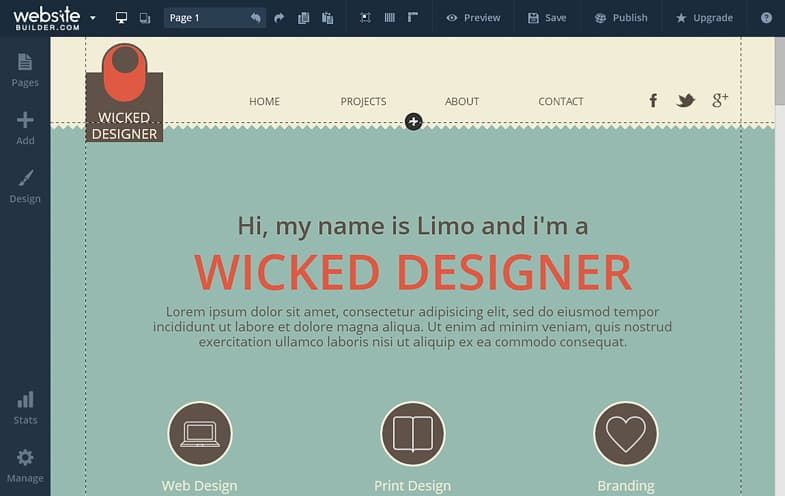Save the website

tap(547, 18)
